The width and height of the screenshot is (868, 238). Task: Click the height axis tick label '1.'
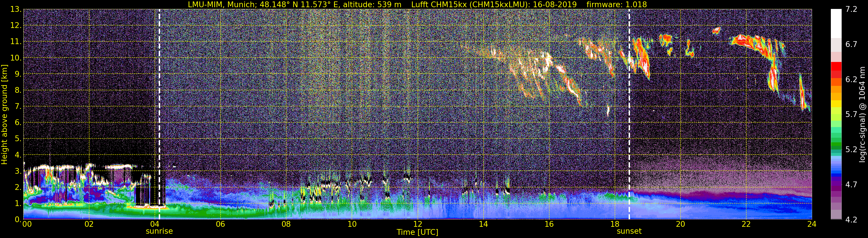[x=18, y=203]
